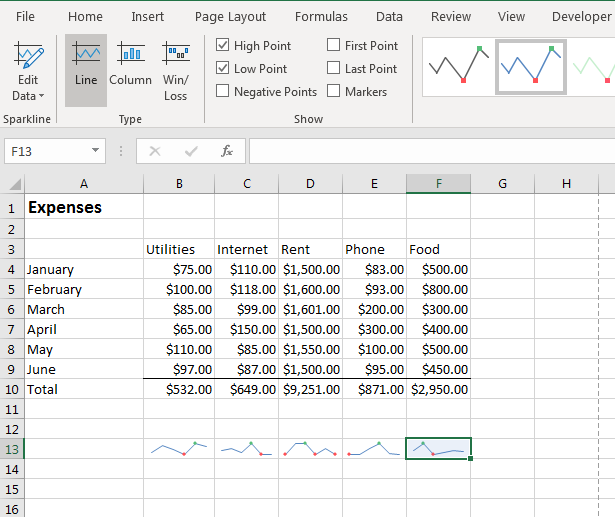The width and height of the screenshot is (615, 517).
Task: Open the Developer ribbon tab
Action: 581,16
